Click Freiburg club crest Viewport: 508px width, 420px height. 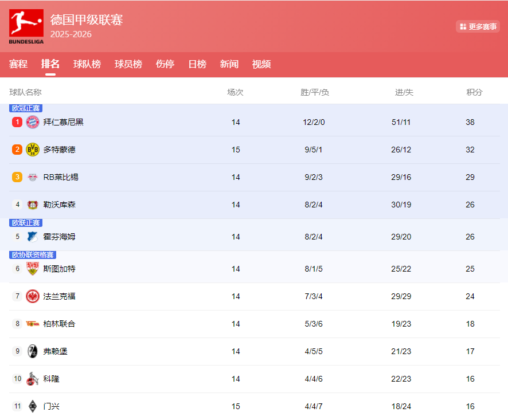[x=33, y=351]
